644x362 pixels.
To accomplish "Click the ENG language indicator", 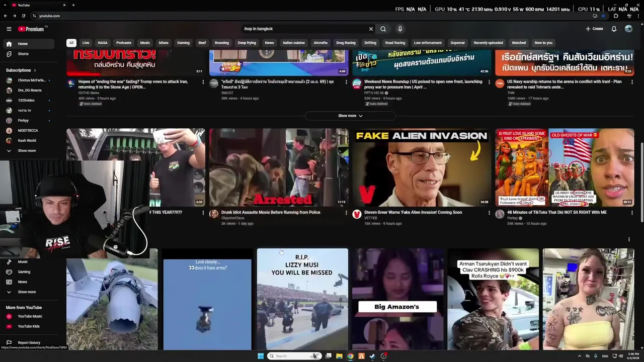I will [x=605, y=356].
